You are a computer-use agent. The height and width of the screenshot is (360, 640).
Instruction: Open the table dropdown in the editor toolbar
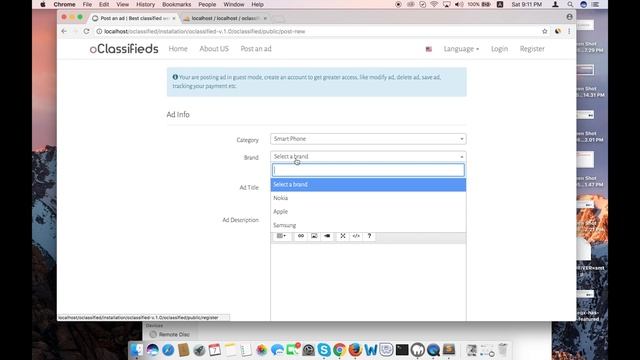[282, 236]
